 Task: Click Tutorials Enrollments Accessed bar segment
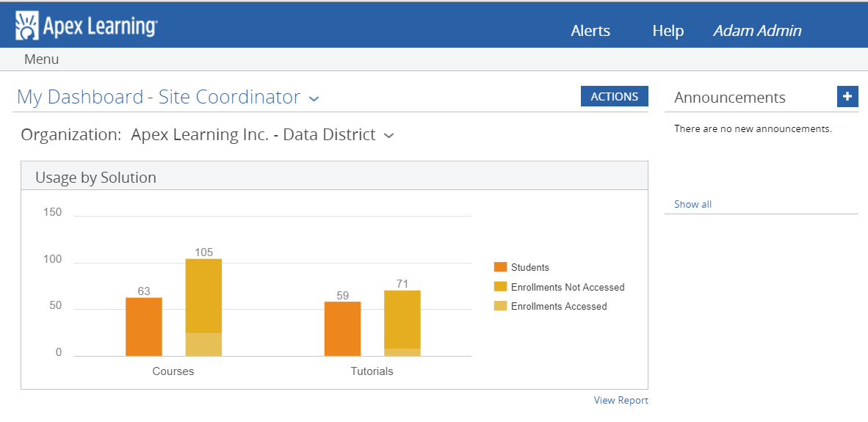click(402, 352)
